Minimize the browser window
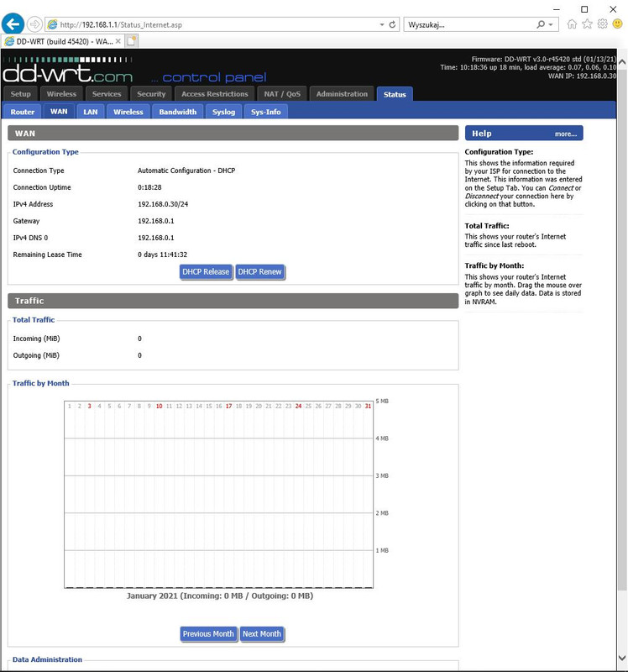Screen dimensions: 628x672 556,9
